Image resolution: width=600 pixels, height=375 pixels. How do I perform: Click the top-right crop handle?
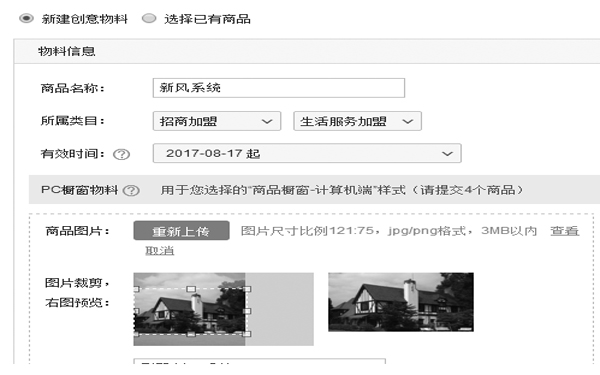pyautogui.click(x=247, y=289)
